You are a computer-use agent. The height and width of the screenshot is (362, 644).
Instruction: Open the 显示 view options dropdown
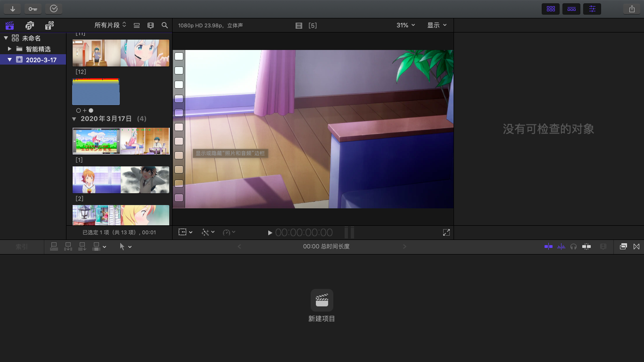click(437, 25)
